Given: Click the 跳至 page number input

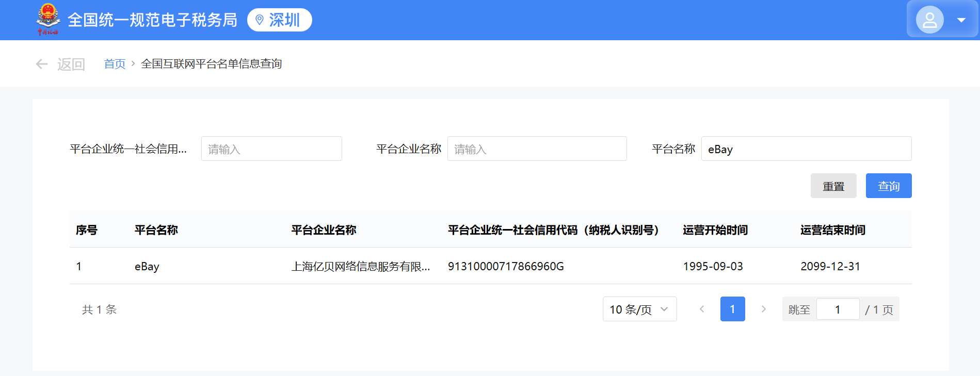Looking at the screenshot, I should point(838,309).
